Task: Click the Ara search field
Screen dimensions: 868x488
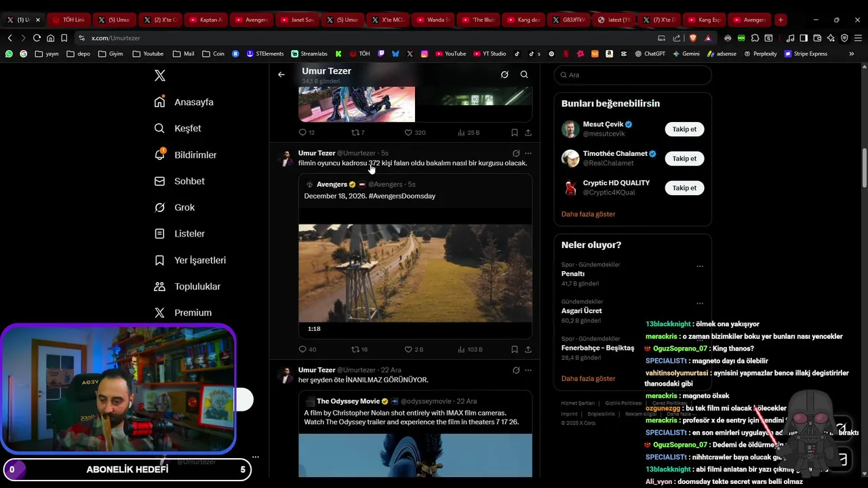Action: click(x=633, y=75)
